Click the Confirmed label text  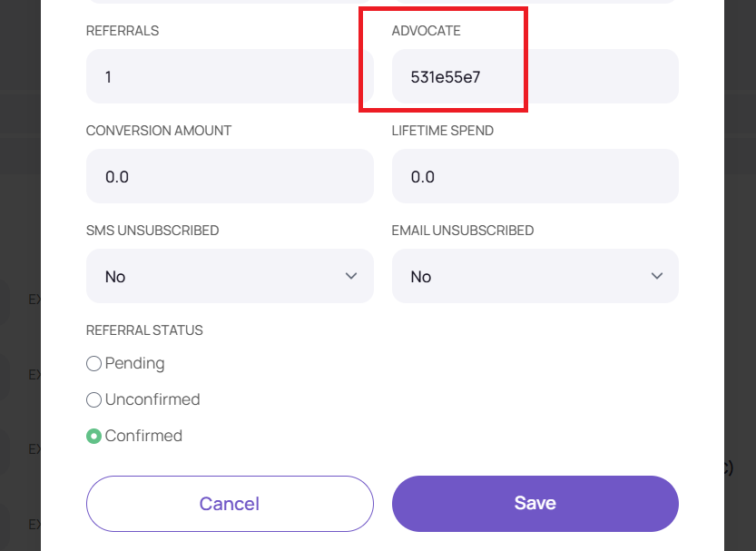coord(143,436)
